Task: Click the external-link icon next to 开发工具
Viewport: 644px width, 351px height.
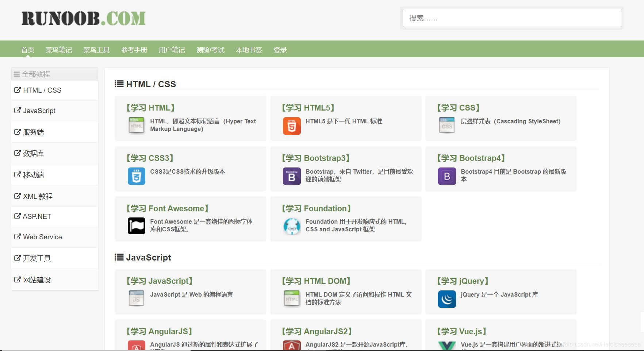Action: pyautogui.click(x=18, y=258)
